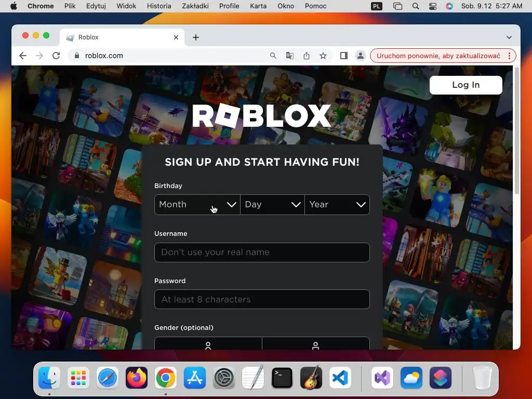Open the Apple menu
This screenshot has height=399, width=532.
tap(14, 6)
